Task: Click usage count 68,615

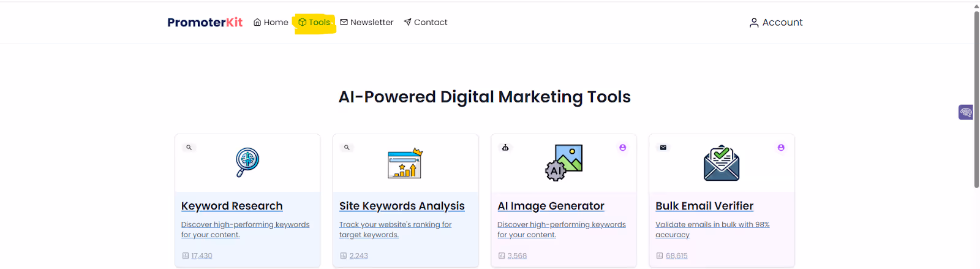Action: (x=677, y=256)
